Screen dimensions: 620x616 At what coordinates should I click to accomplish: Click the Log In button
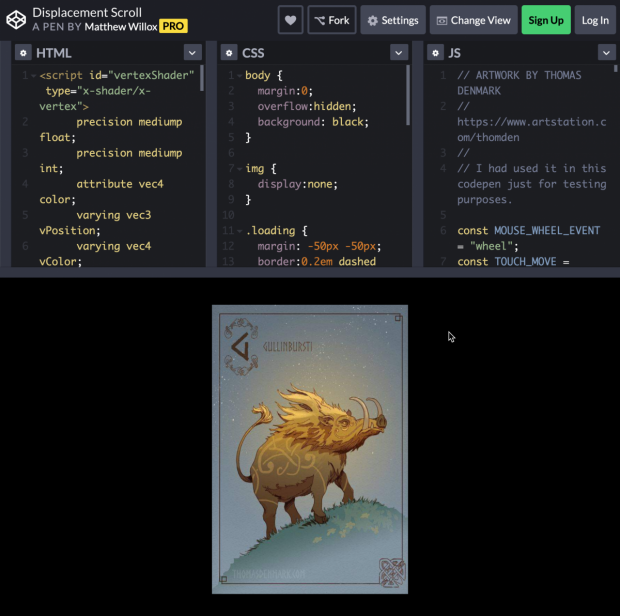click(595, 20)
